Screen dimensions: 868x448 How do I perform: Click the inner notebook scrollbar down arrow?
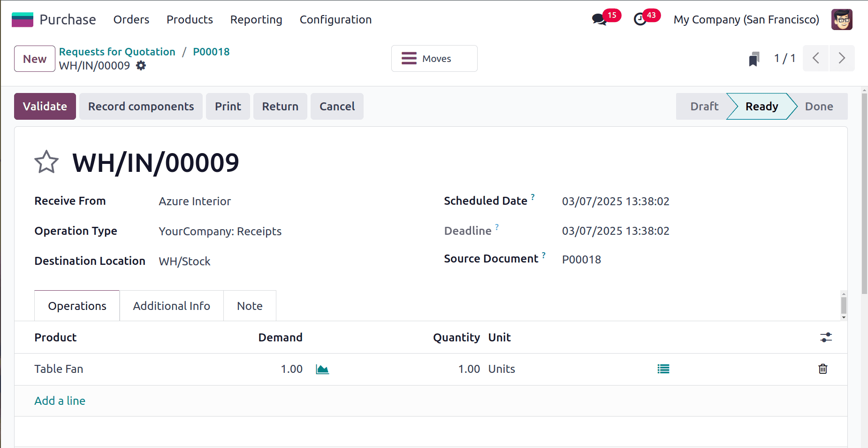(x=844, y=318)
